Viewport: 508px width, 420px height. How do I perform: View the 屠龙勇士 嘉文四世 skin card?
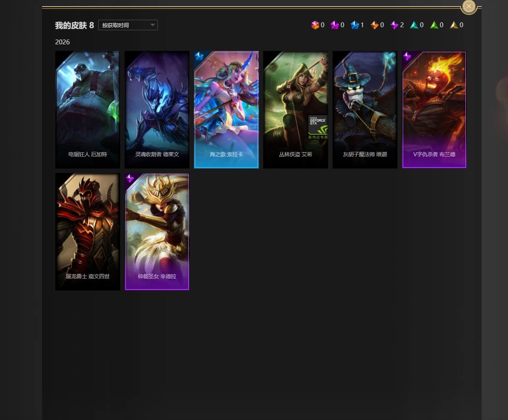pyautogui.click(x=87, y=232)
